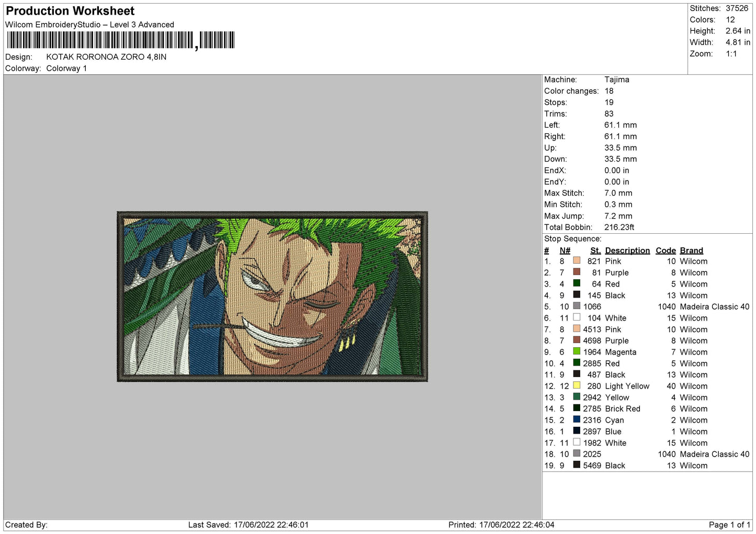756x534 pixels.
Task: Select the Magenta swatch in stop 9
Action: (577, 351)
